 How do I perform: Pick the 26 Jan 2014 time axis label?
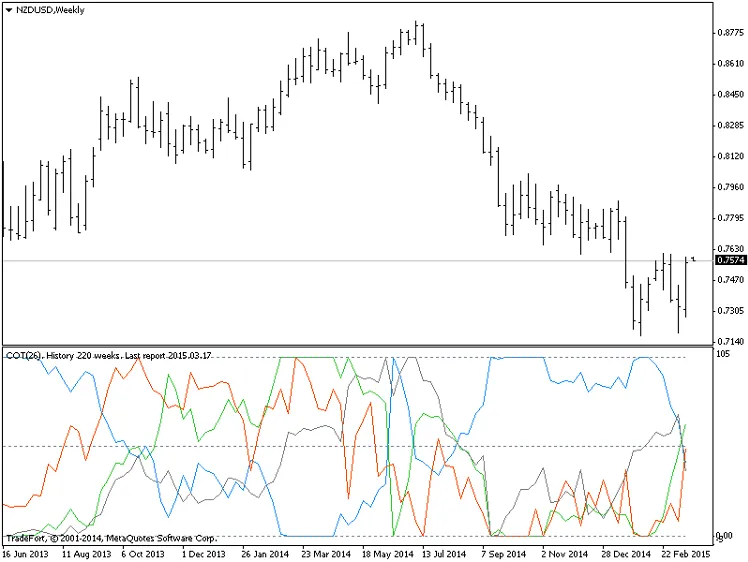coord(264,552)
